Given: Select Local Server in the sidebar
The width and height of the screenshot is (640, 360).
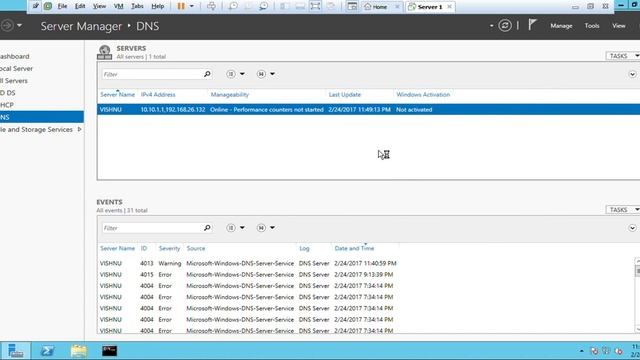Looking at the screenshot, I should (x=16, y=69).
